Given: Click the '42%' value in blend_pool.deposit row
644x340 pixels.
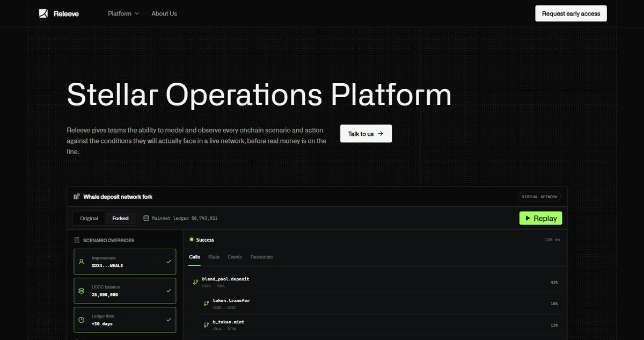Looking at the screenshot, I should pyautogui.click(x=554, y=282).
